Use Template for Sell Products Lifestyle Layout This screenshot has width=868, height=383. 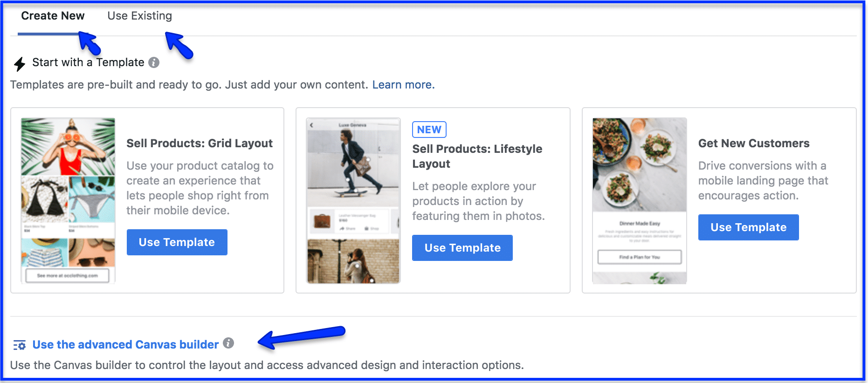[462, 248]
